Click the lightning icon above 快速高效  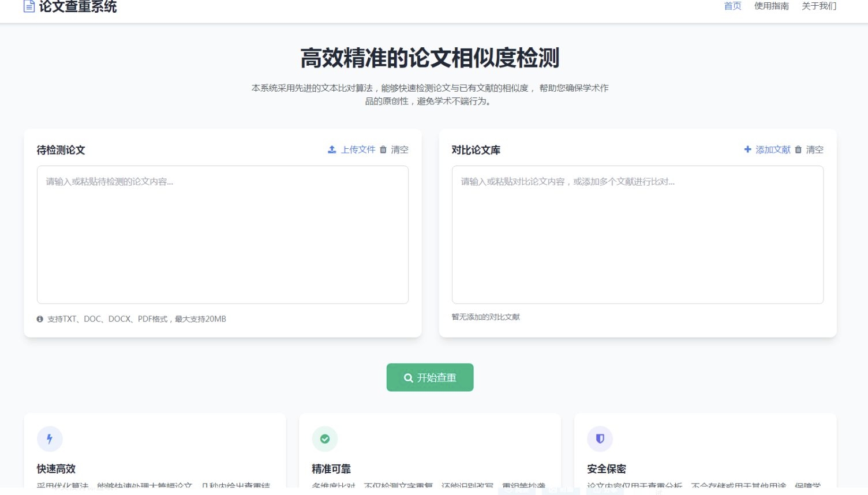point(50,438)
